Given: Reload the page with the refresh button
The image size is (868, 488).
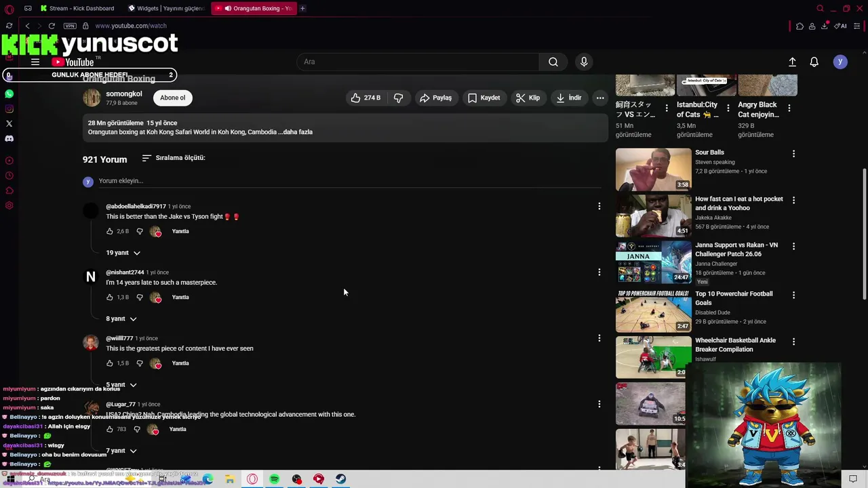Looking at the screenshot, I should pyautogui.click(x=52, y=26).
